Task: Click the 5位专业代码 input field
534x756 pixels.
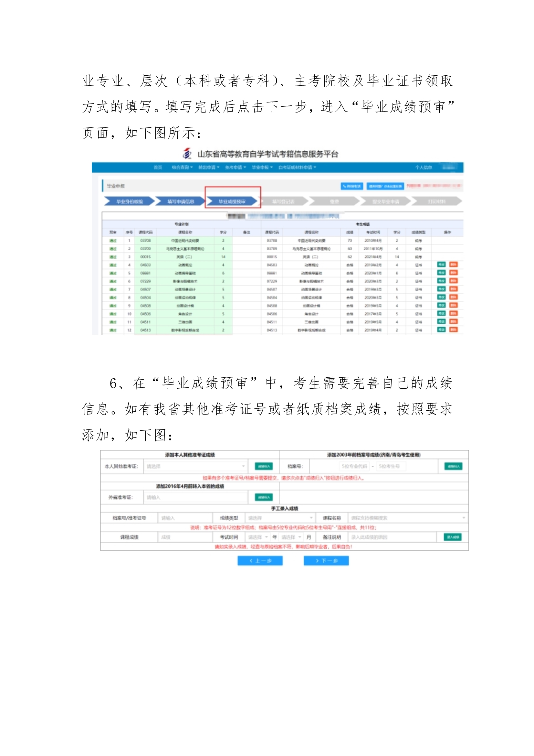Action: click(354, 466)
